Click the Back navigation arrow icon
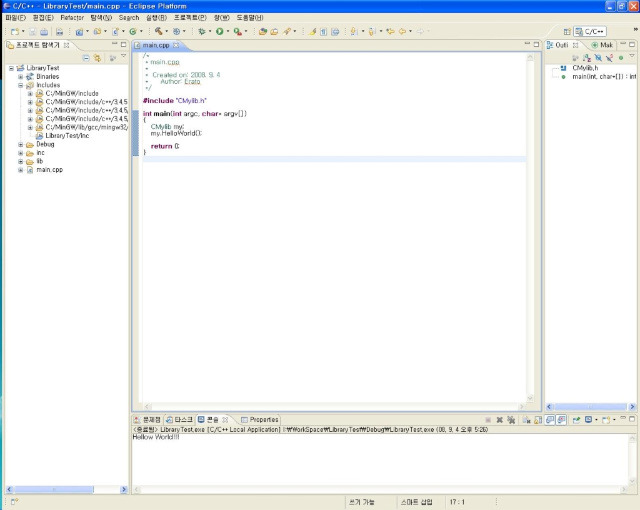 pos(402,31)
